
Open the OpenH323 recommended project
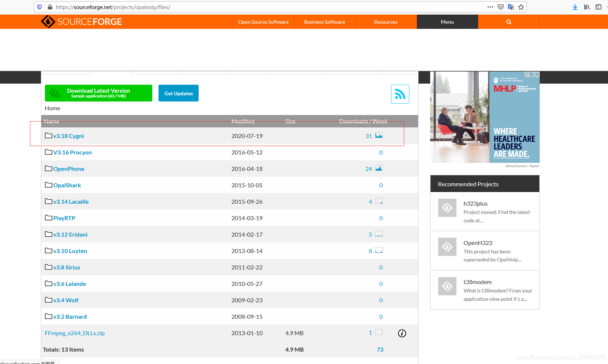pos(478,243)
